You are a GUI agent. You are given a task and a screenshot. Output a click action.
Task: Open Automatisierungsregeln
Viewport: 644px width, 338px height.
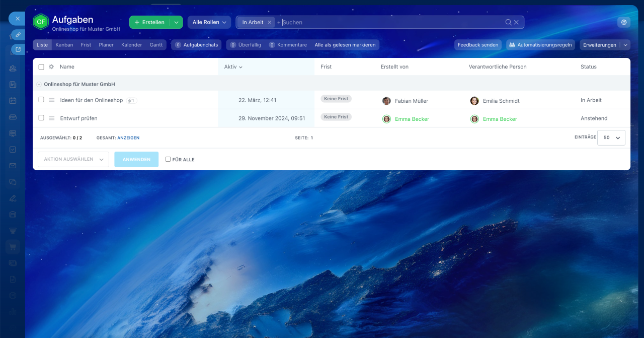[540, 45]
